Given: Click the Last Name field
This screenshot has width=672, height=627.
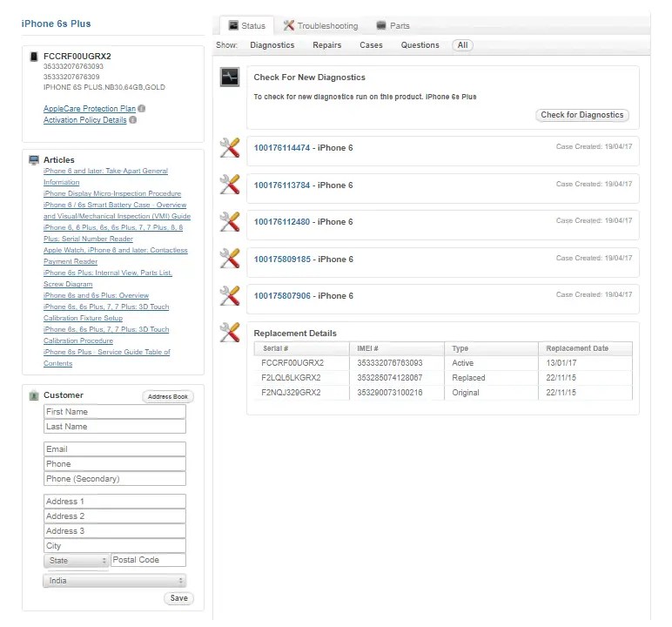Looking at the screenshot, I should tap(115, 427).
